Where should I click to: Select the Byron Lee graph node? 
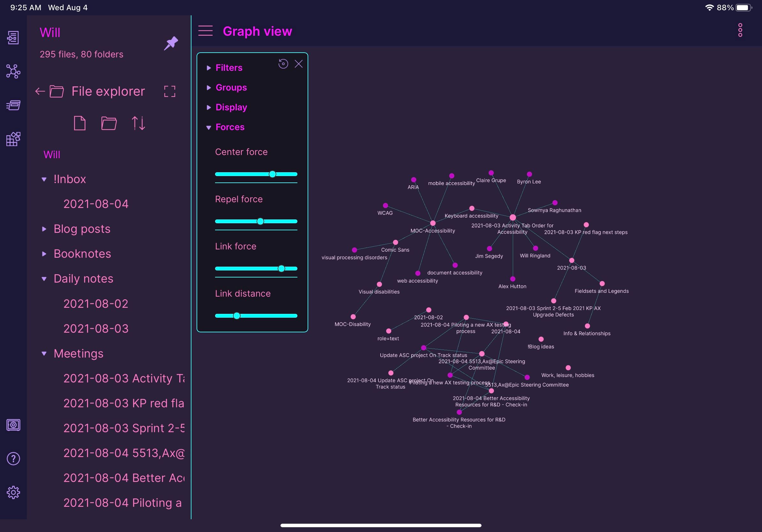pos(529,174)
